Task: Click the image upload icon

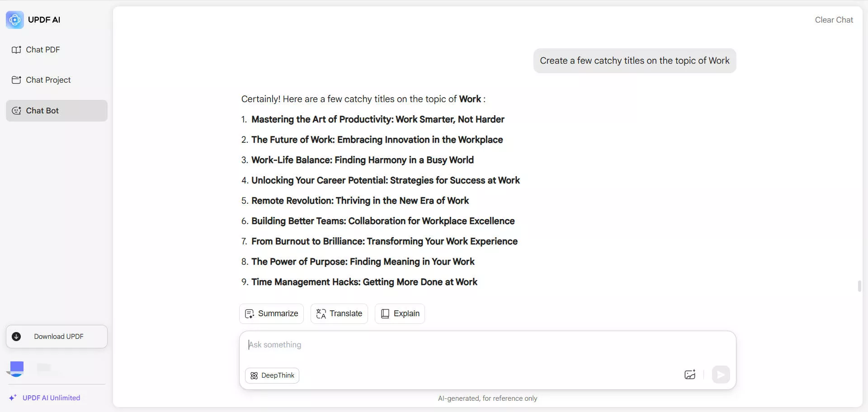Action: click(690, 375)
